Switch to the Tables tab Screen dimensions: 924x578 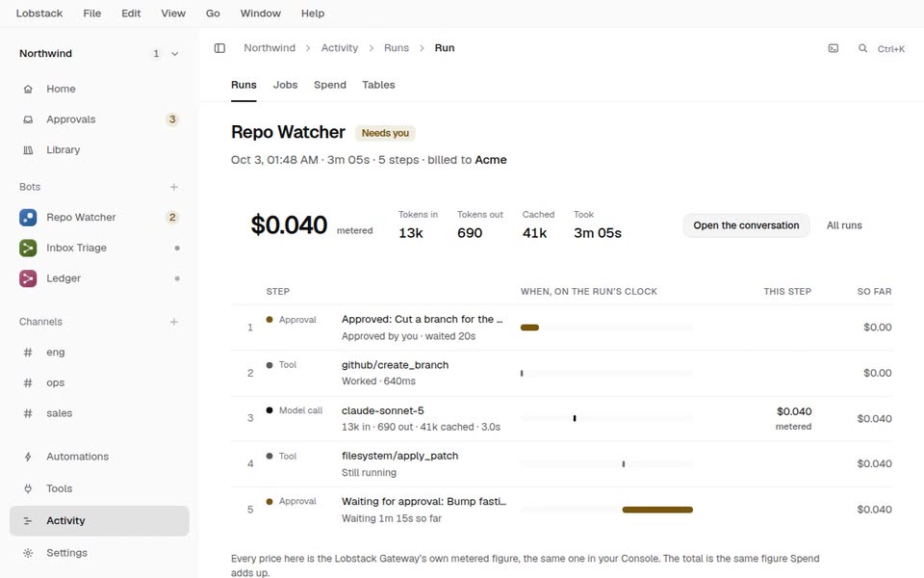tap(378, 85)
